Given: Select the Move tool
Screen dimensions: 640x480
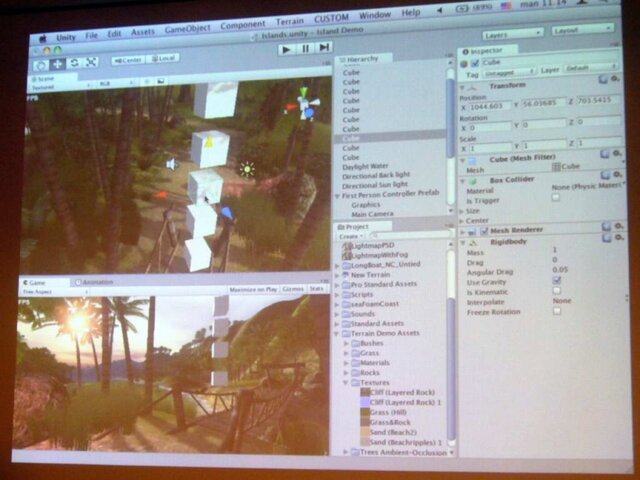Looking at the screenshot, I should [x=57, y=64].
